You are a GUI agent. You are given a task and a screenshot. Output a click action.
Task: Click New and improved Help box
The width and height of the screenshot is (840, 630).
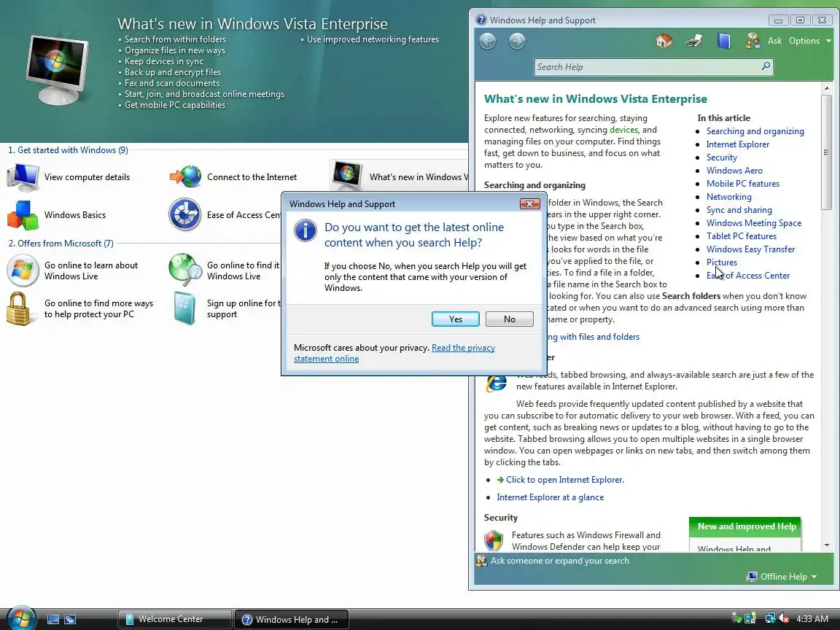[x=745, y=534]
